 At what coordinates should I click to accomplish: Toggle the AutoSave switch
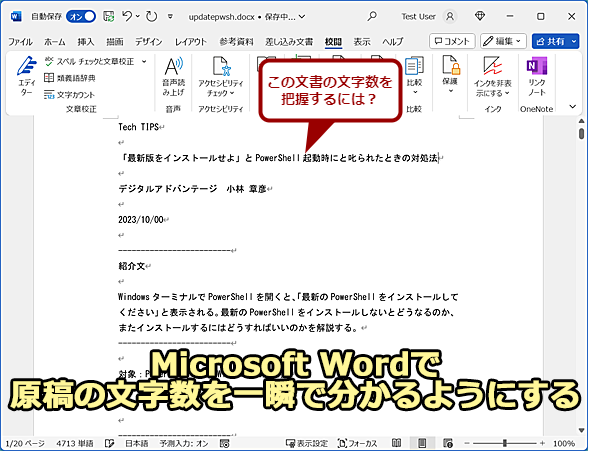tap(81, 17)
